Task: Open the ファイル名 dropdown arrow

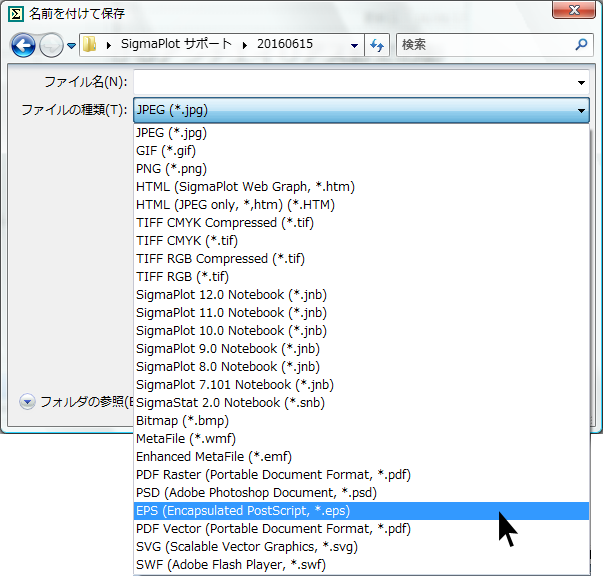Action: click(x=581, y=82)
